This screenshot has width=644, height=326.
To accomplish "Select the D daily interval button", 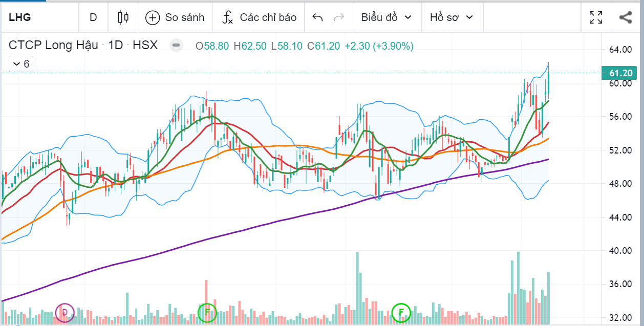I will click(93, 17).
